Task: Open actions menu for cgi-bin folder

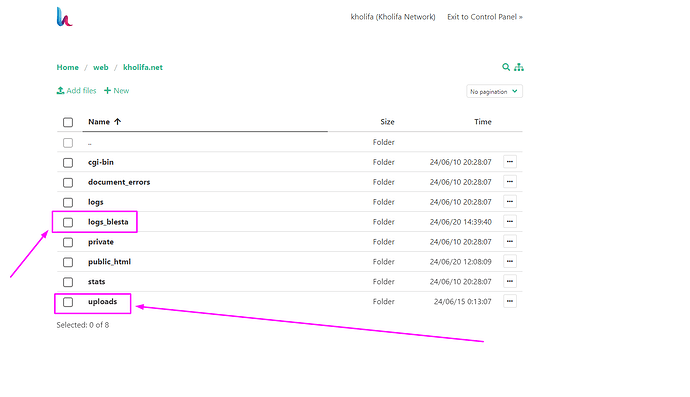Action: (510, 162)
